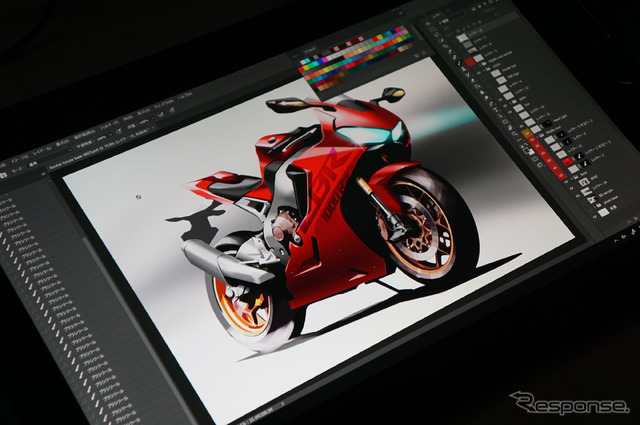This screenshot has height=425, width=640.
Task: Collapse the LOGO layer group
Action: click(x=485, y=70)
